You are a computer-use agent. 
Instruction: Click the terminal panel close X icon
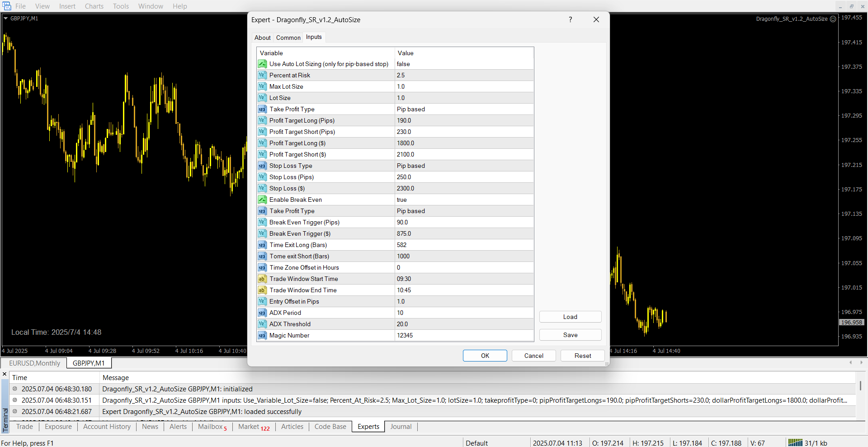click(5, 374)
